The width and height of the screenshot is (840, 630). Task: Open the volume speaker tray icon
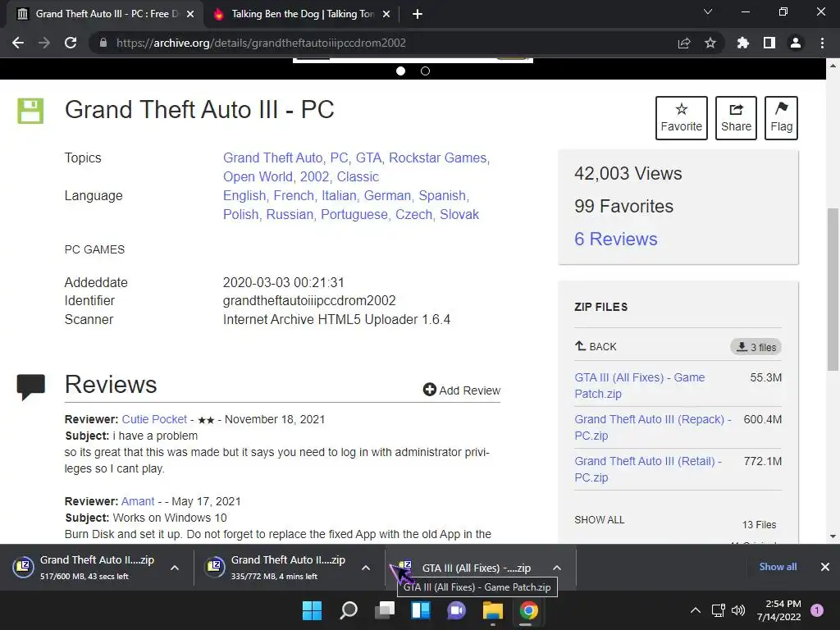point(738,610)
